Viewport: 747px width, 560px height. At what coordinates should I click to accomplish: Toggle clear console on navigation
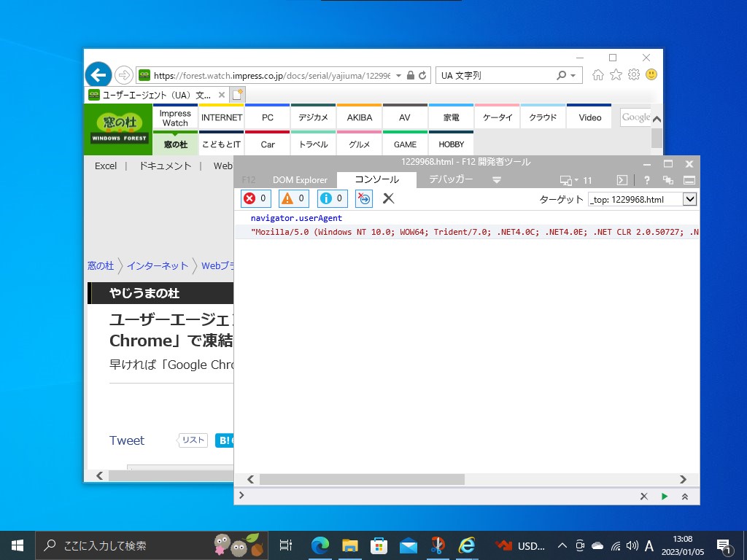364,198
